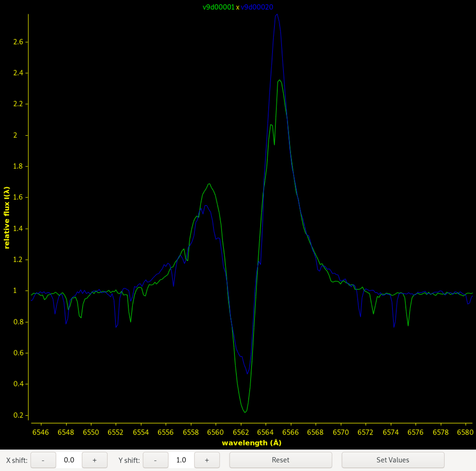Click the 6580 wavelength tick label
The width and height of the screenshot is (476, 471).
coord(465,432)
